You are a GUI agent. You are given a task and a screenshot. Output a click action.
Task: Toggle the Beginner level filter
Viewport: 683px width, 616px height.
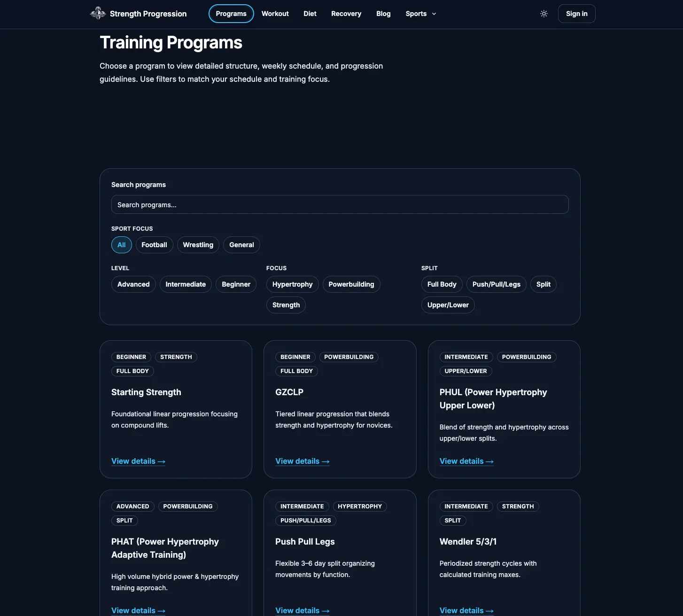click(236, 284)
